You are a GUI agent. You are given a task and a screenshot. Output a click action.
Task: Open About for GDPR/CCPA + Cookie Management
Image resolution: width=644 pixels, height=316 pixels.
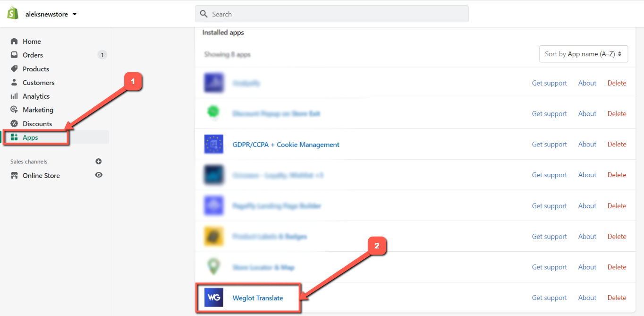587,144
